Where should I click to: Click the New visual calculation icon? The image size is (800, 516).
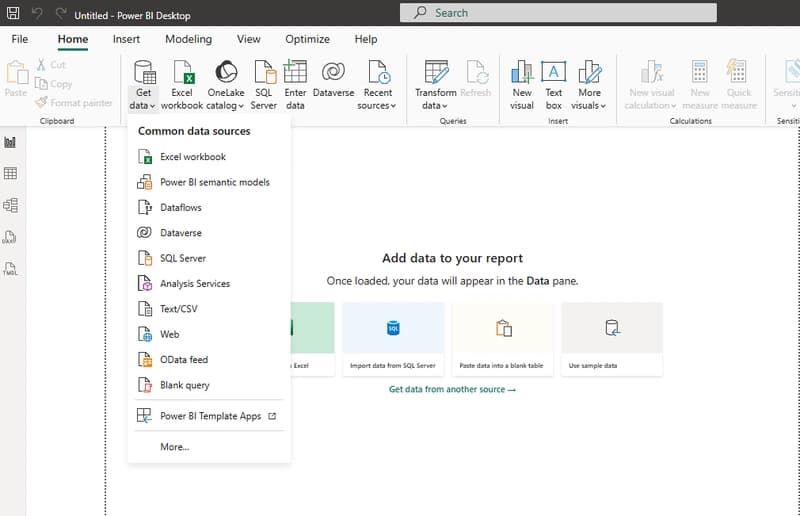tap(652, 72)
